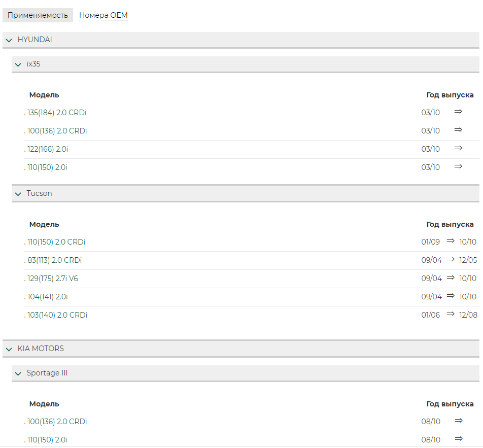
Task: Collapse the Tucson model group
Action: tap(18, 194)
